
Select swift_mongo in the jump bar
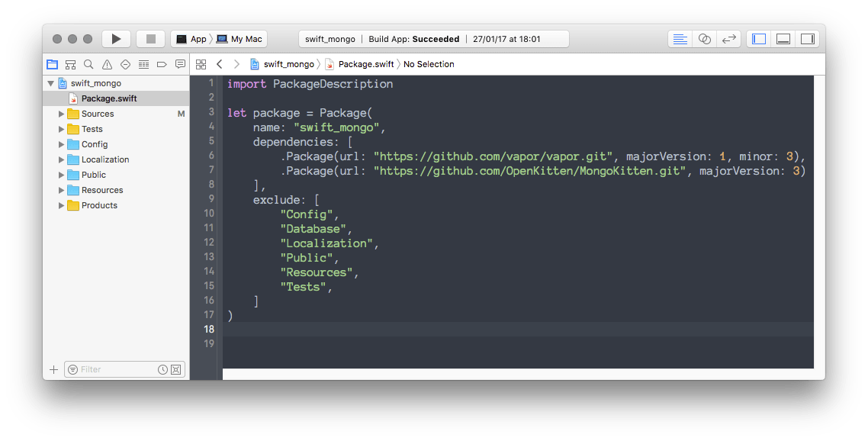[282, 64]
